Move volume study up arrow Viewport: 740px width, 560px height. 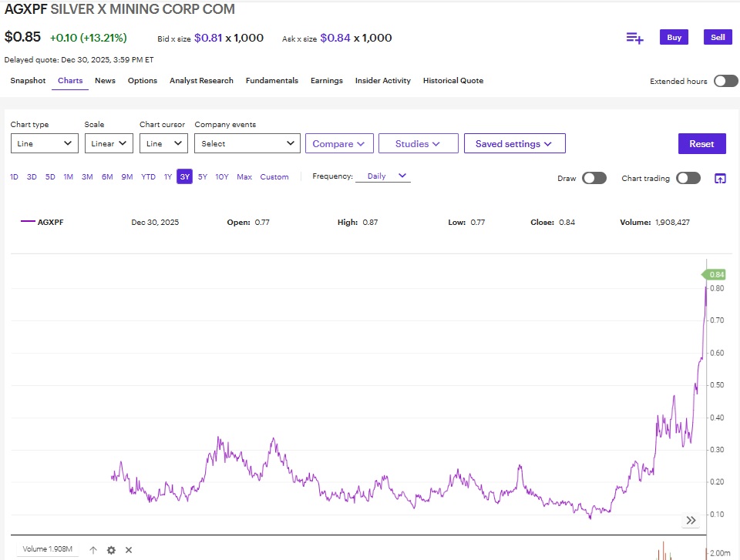[x=93, y=550]
